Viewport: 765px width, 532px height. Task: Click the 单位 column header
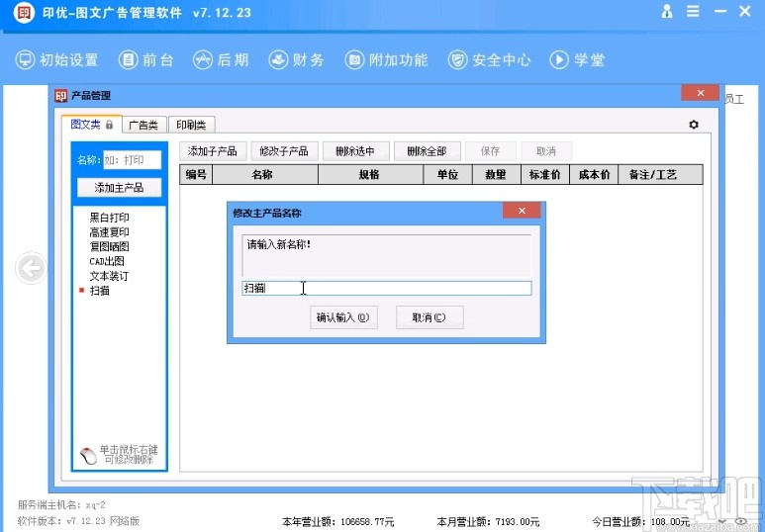pyautogui.click(x=447, y=175)
